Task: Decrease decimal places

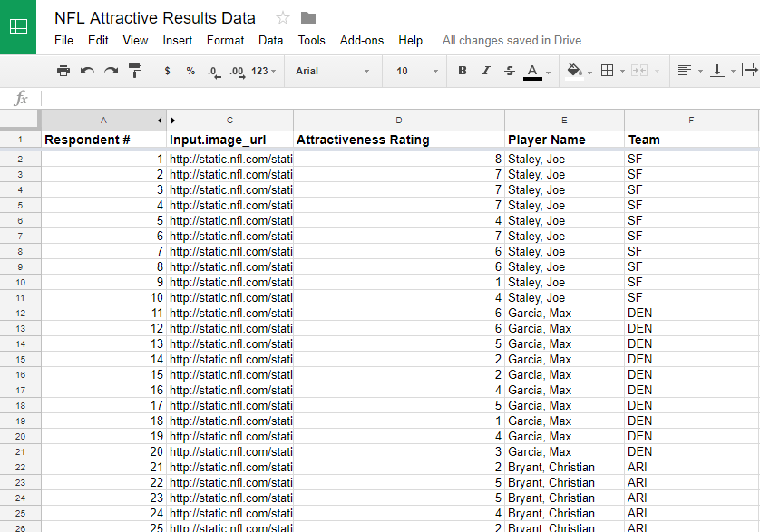Action: [214, 72]
